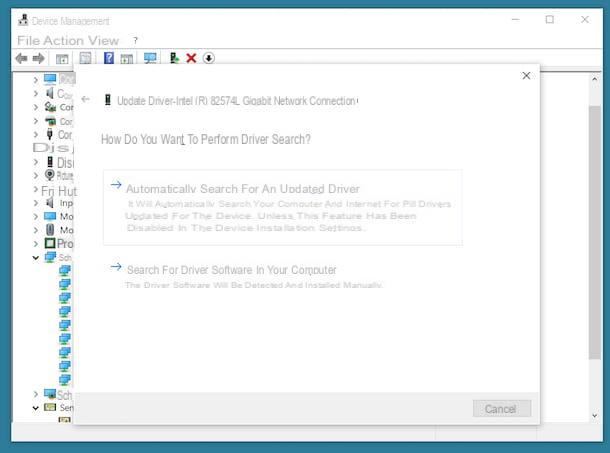Open the View menu
Viewport: 610px width, 453px height.
pyautogui.click(x=103, y=40)
